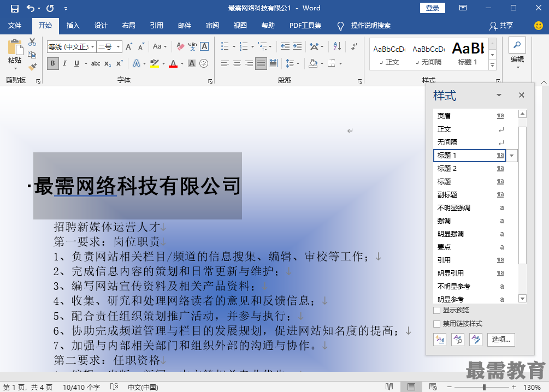Click the 操作说明搜索 search field

tap(370, 26)
